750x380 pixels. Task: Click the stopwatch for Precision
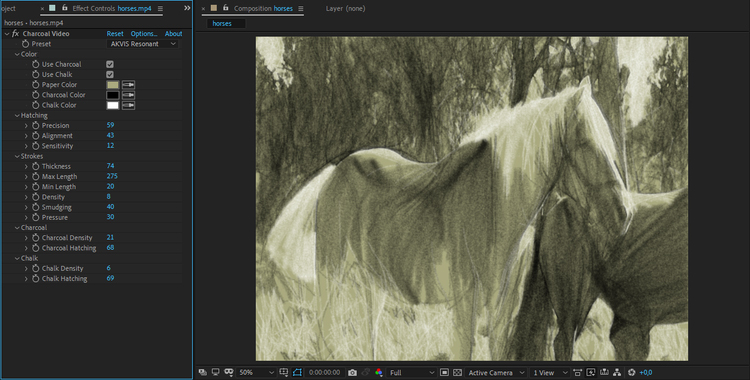[x=35, y=125]
